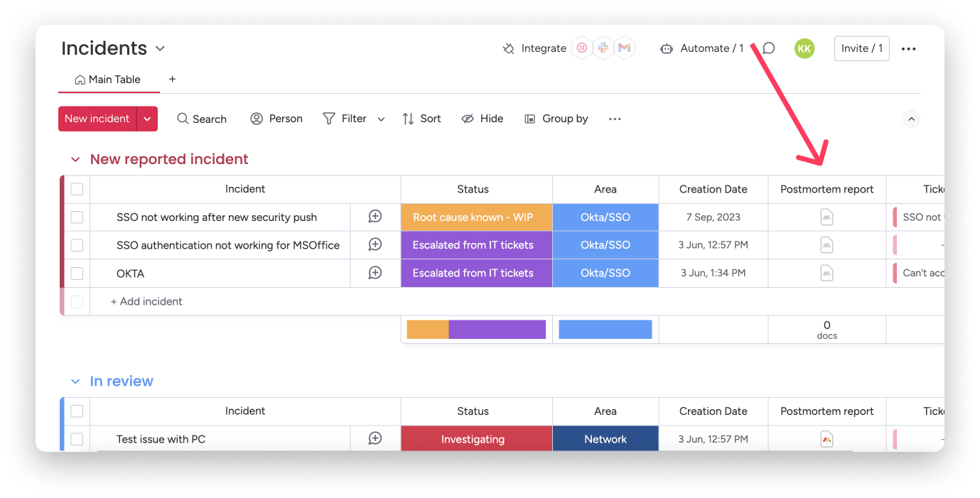Click the Status column header in New reported incident
Viewport: 980px width, 498px height.
click(473, 189)
